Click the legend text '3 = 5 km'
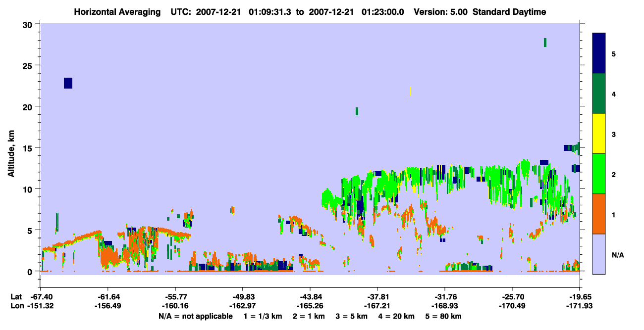 352,316
